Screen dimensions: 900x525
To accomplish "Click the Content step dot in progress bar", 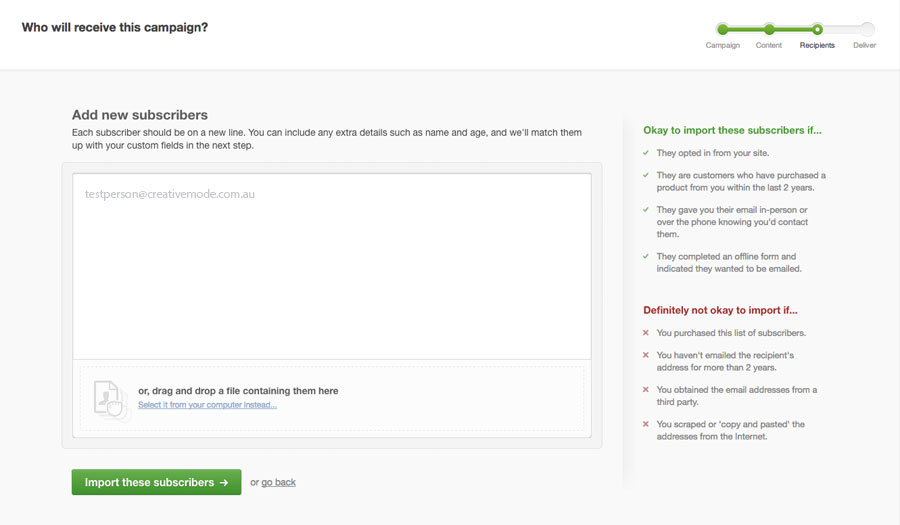I will [x=769, y=29].
